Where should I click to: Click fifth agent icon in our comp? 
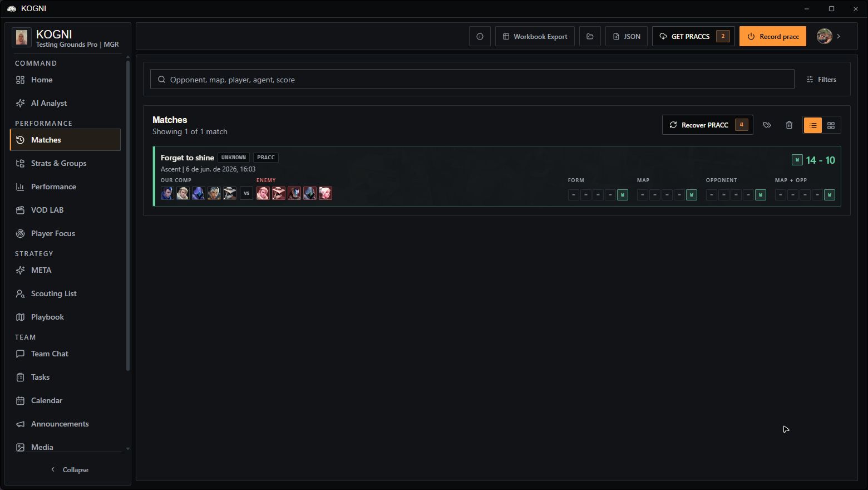230,193
